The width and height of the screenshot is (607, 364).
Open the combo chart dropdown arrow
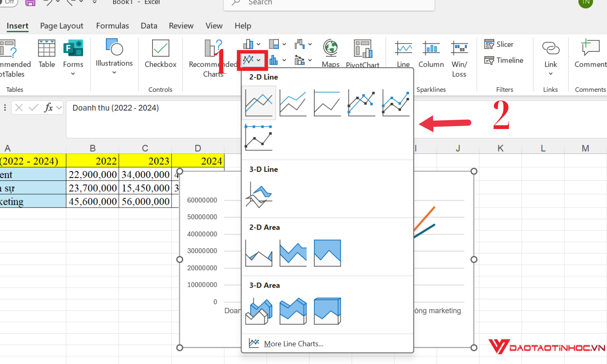point(310,60)
